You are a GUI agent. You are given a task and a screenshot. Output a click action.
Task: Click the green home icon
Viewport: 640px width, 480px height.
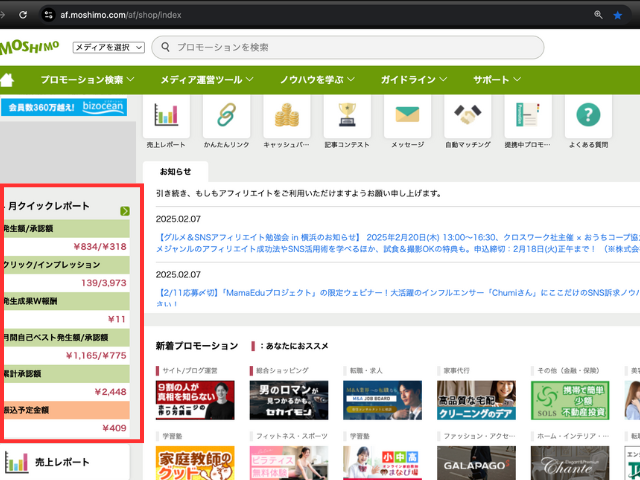8,79
